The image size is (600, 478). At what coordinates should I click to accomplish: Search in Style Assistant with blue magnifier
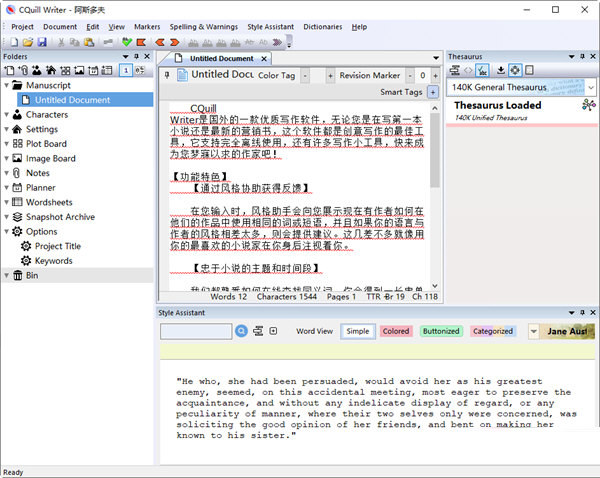(x=241, y=331)
